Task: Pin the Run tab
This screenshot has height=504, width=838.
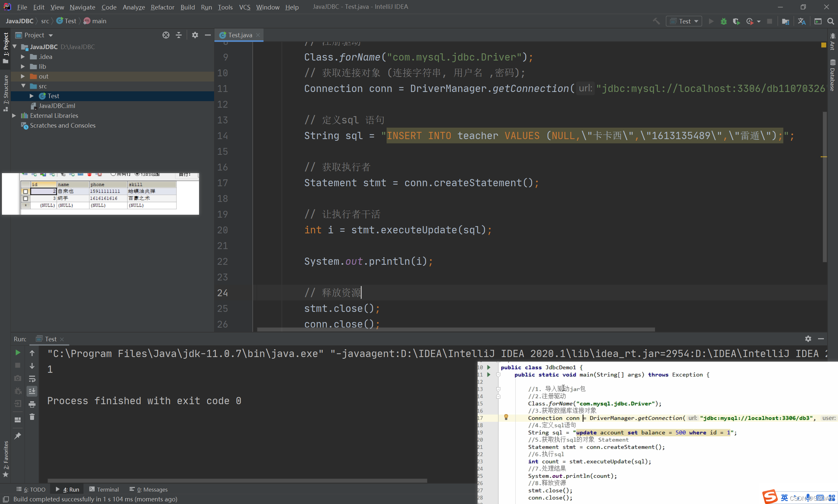Action: [x=18, y=436]
